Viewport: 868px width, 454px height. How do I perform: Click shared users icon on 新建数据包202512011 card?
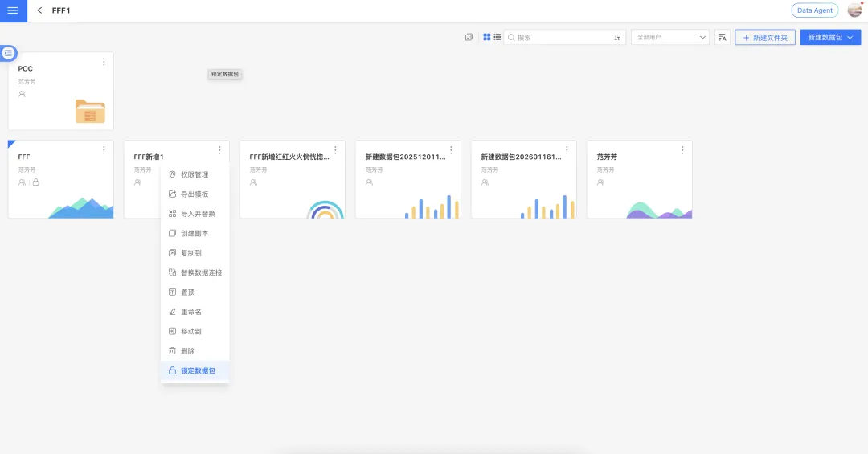(369, 182)
